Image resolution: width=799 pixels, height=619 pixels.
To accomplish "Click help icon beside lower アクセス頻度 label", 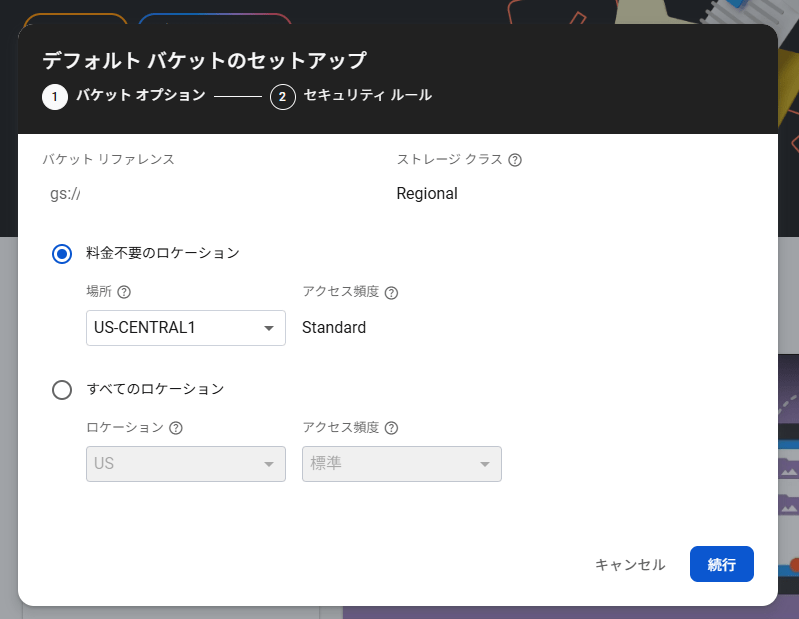I will (x=391, y=428).
